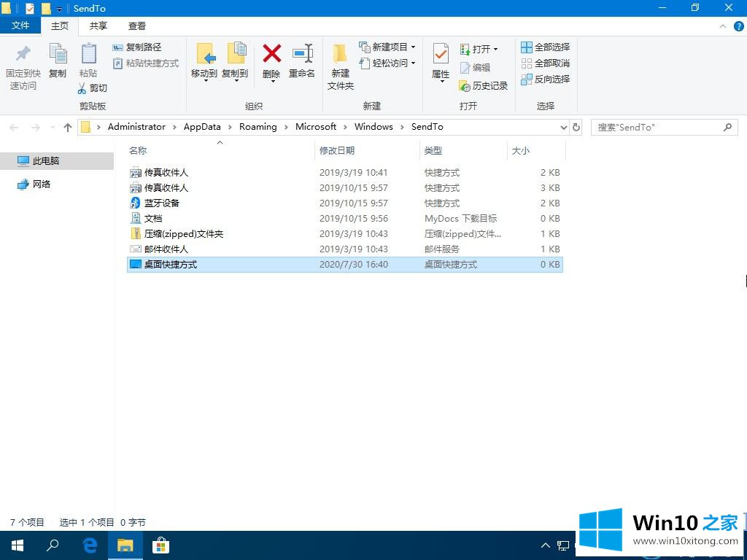Viewport: 747px width, 560px height.
Task: Select the 桌面快捷方式 item
Action: click(345, 264)
